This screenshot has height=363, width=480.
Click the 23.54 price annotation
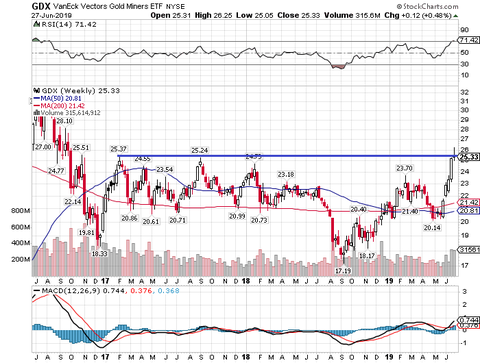165,170
